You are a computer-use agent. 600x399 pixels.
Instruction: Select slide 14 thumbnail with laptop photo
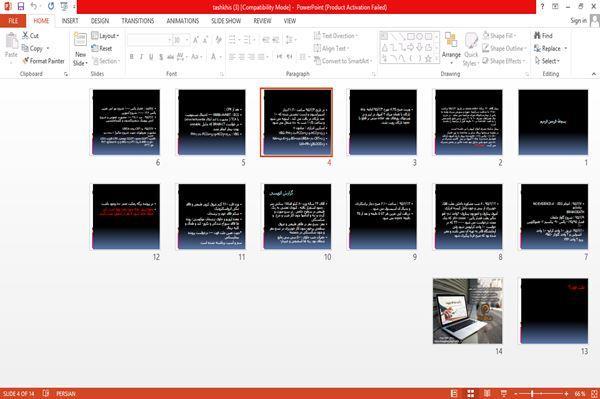(x=468, y=311)
